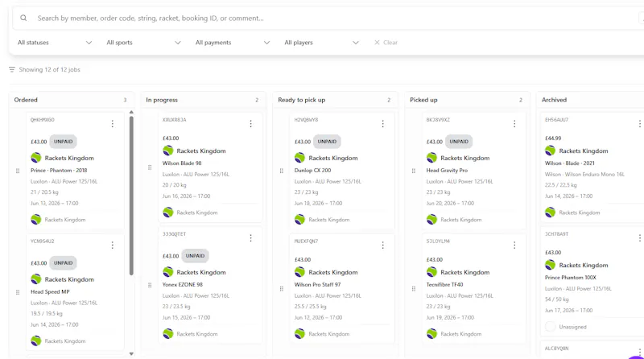
Task: Click the Clear filters button
Action: click(x=386, y=43)
